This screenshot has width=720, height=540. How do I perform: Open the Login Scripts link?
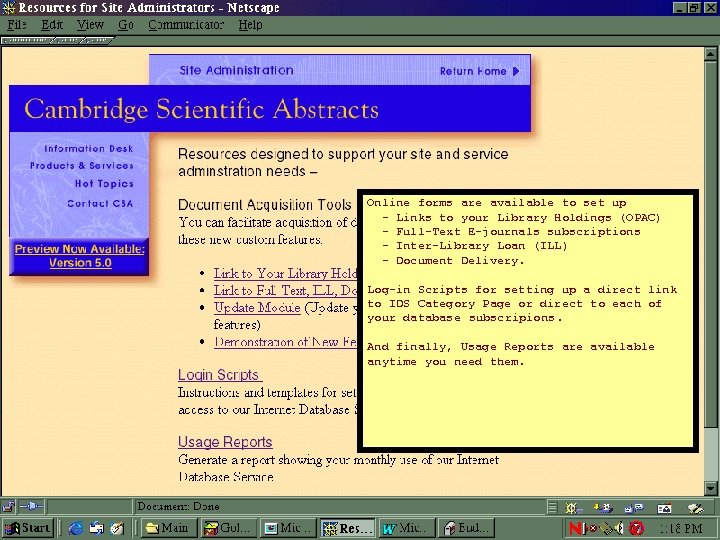point(219,375)
